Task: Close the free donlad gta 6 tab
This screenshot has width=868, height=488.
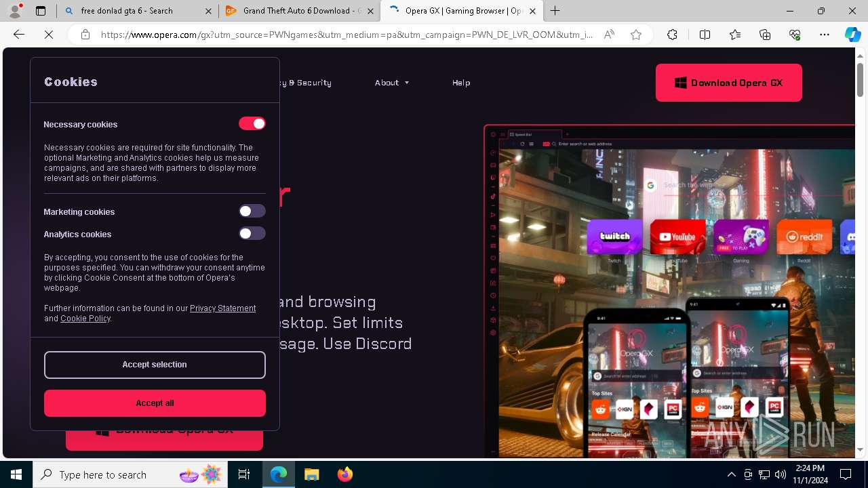Action: point(208,11)
